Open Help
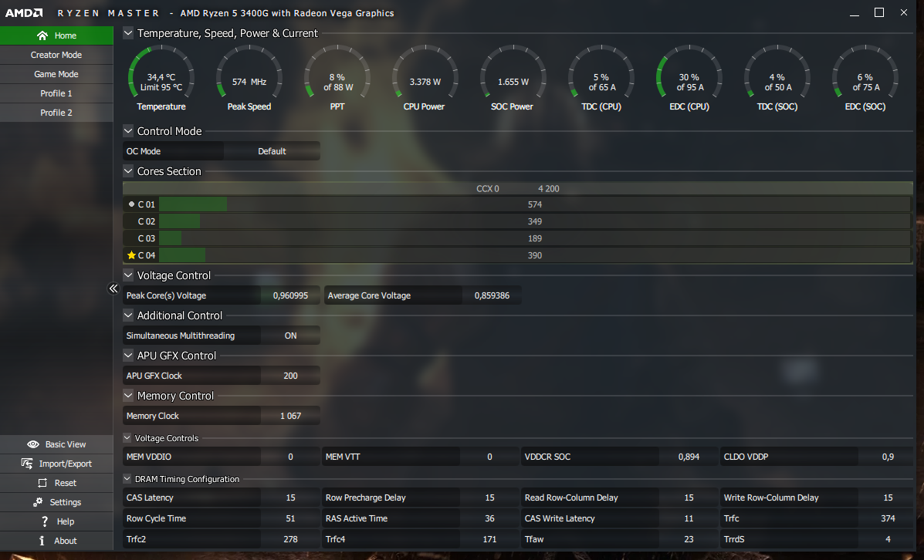 click(x=56, y=521)
